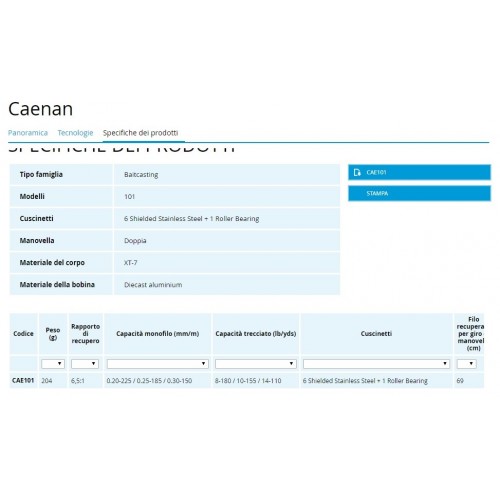Open the Tecnologie tab
Image resolution: width=500 pixels, height=500 pixels.
pos(75,133)
